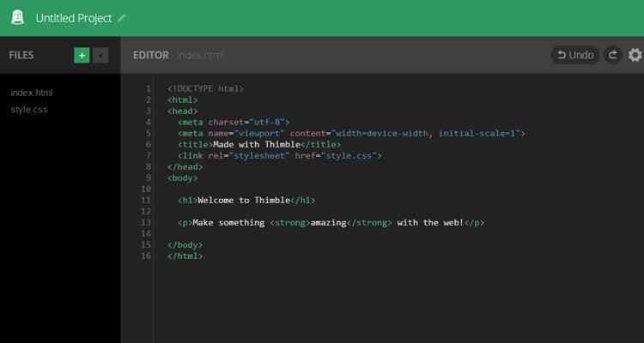Click the with the web! text

[x=430, y=223]
